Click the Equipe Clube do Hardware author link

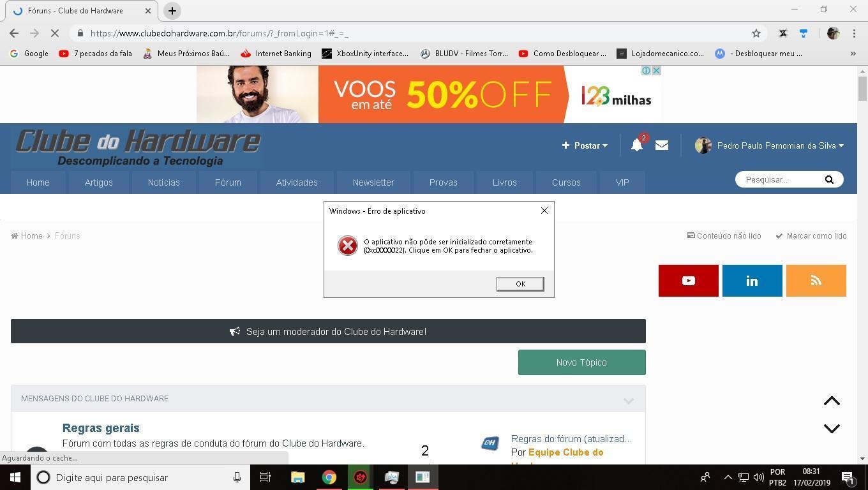(565, 452)
